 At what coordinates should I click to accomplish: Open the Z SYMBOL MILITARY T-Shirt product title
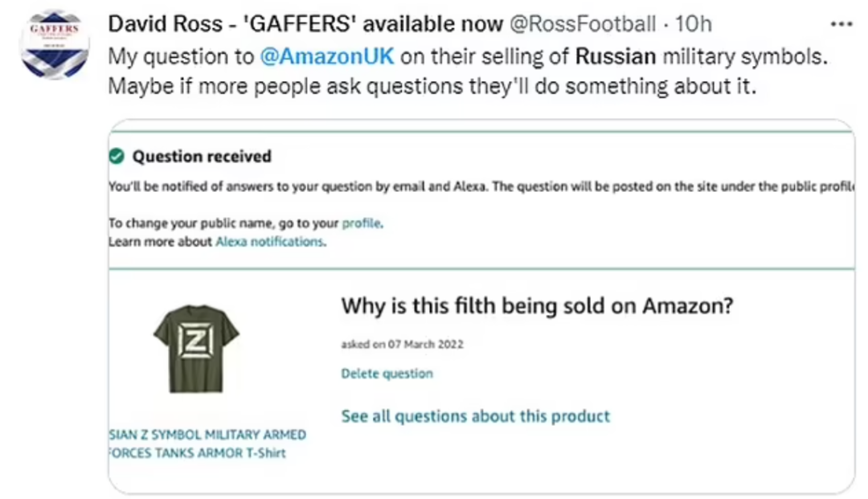(x=207, y=444)
